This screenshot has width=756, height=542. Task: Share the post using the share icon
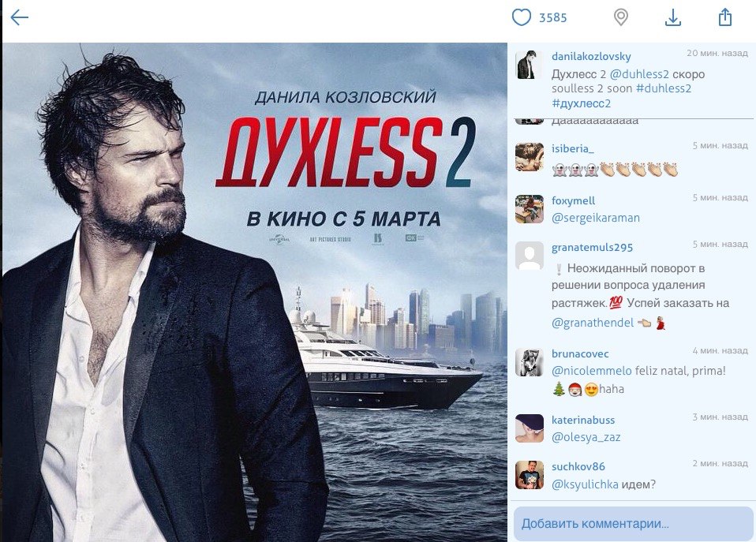[x=724, y=17]
